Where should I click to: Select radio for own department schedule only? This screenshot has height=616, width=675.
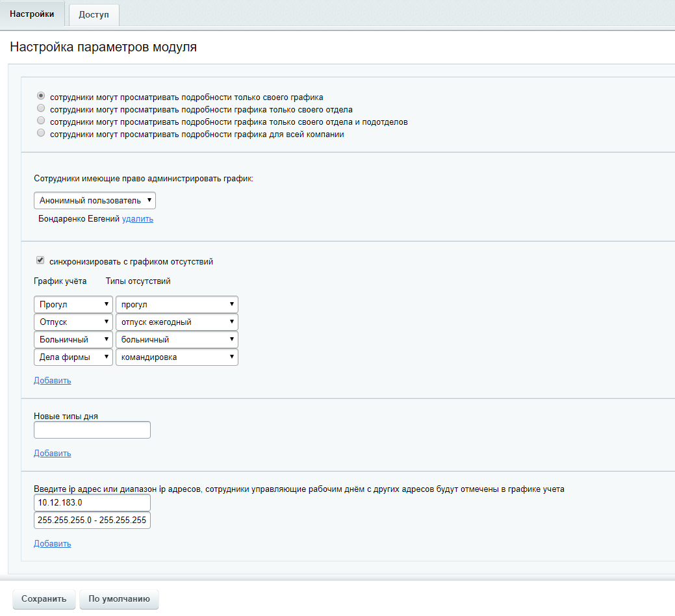(41, 109)
